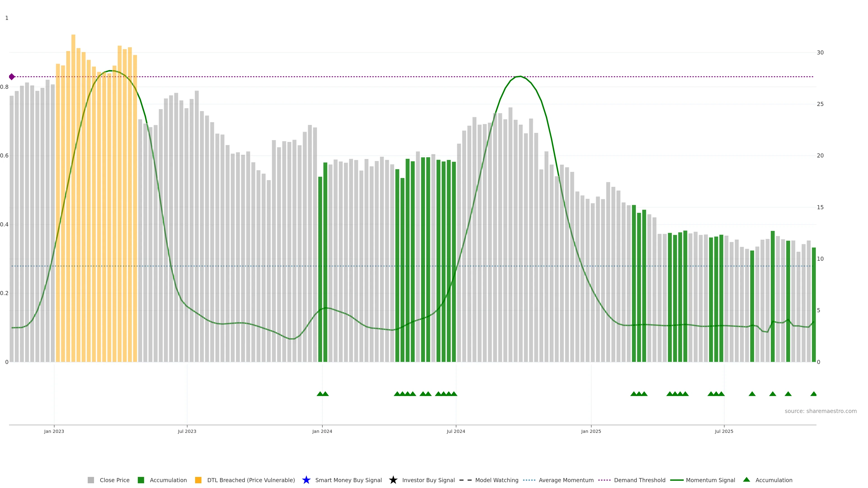Screen dimensions: 868x488
Task: Click the blue star Smart Money legend icon
Action: (306, 480)
